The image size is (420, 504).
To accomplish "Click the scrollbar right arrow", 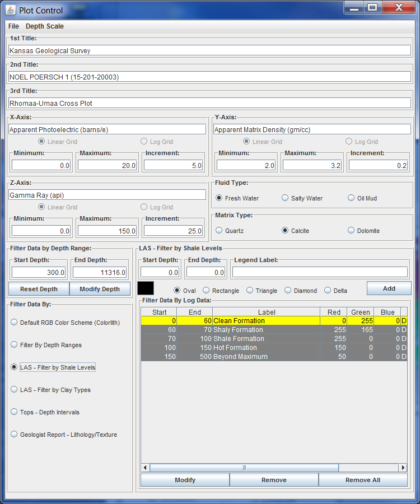I will click(403, 468).
